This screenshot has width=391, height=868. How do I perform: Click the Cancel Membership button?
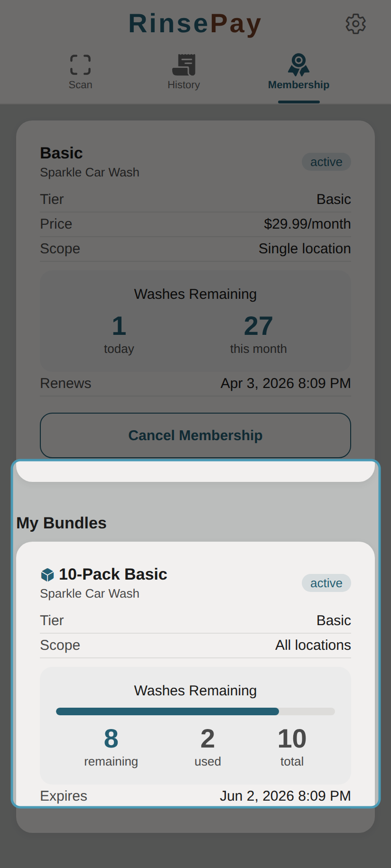pos(195,435)
